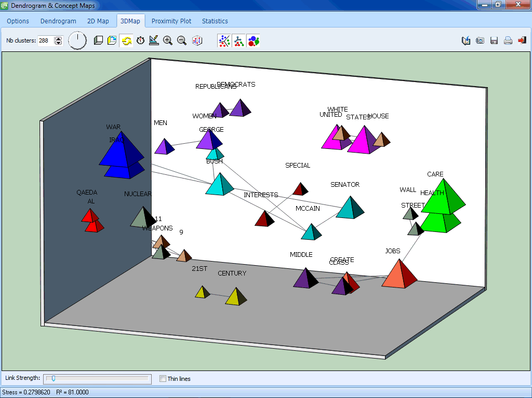
Task: Open the Statistics tab
Action: (x=215, y=21)
